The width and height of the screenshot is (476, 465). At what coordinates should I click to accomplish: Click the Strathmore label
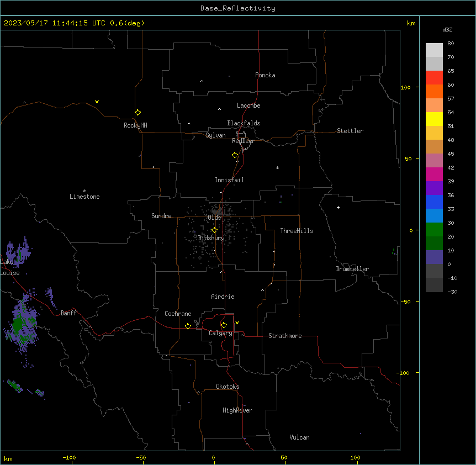pyautogui.click(x=285, y=336)
